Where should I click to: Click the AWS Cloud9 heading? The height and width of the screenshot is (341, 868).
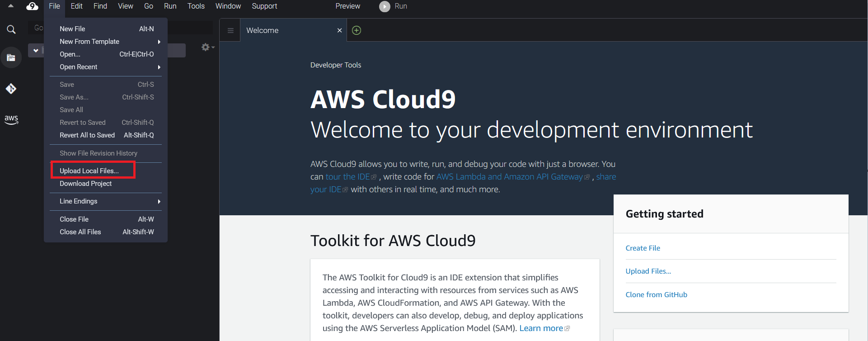[383, 99]
